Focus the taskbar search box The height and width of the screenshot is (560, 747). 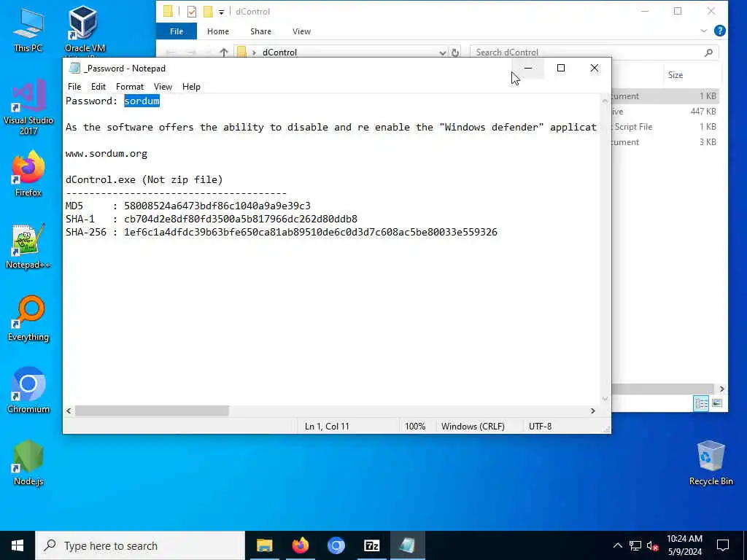click(x=140, y=545)
